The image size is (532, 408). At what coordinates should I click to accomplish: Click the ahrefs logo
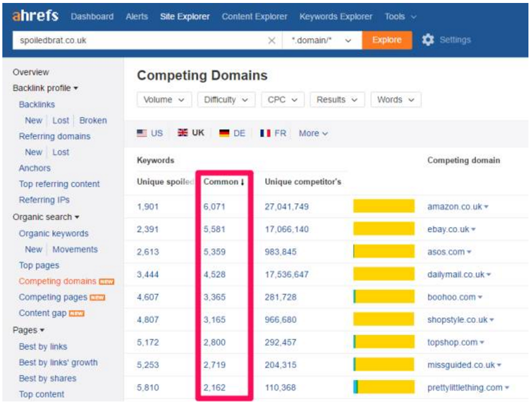tap(36, 15)
